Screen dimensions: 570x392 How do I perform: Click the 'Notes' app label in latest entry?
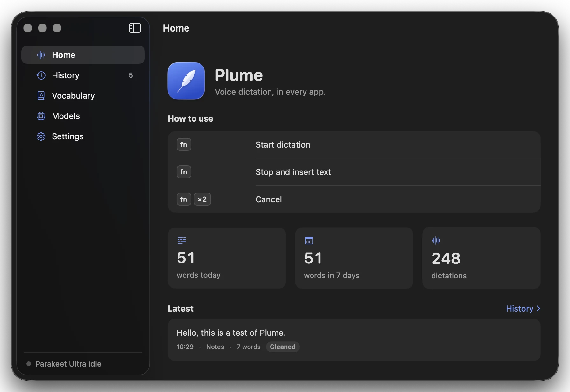coord(215,347)
